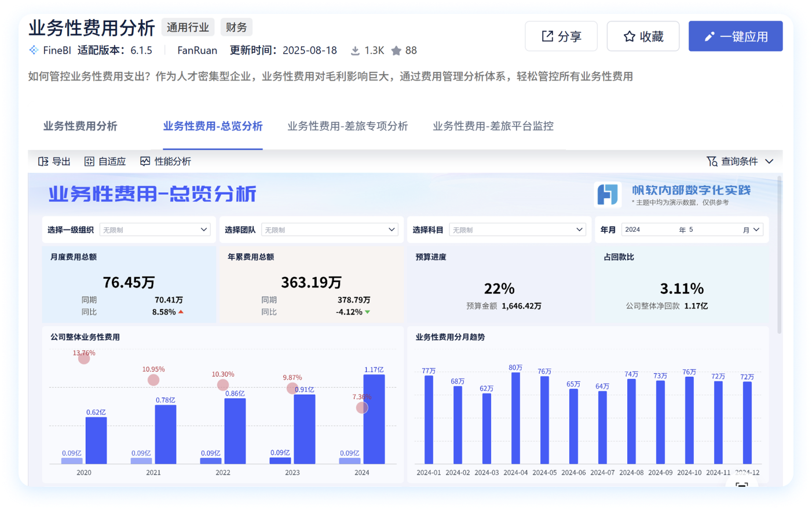Click the 一键应用 apply button
This screenshot has height=510, width=812.
[736, 37]
